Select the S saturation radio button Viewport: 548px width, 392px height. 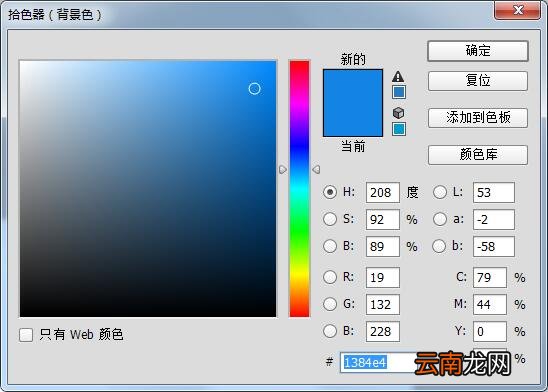coord(330,219)
